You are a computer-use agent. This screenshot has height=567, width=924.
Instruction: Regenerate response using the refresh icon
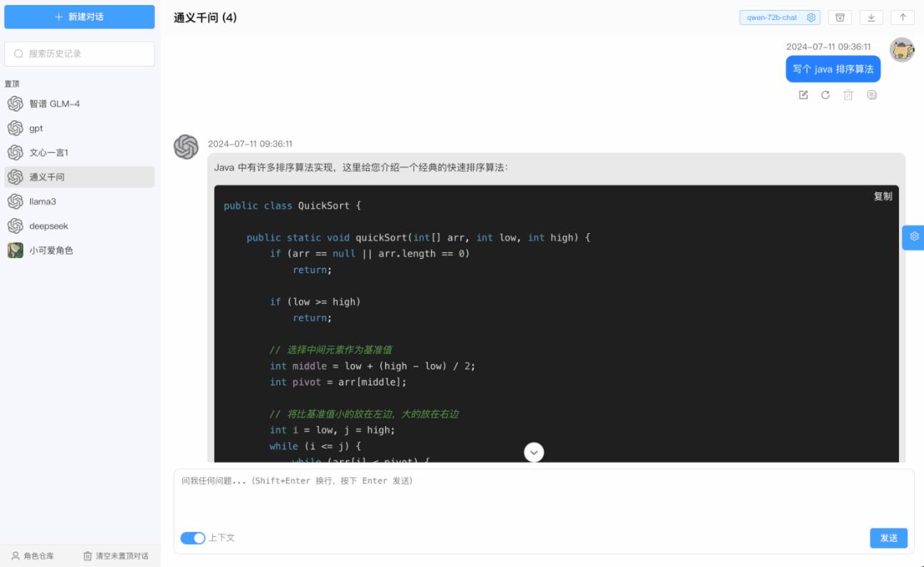(825, 94)
